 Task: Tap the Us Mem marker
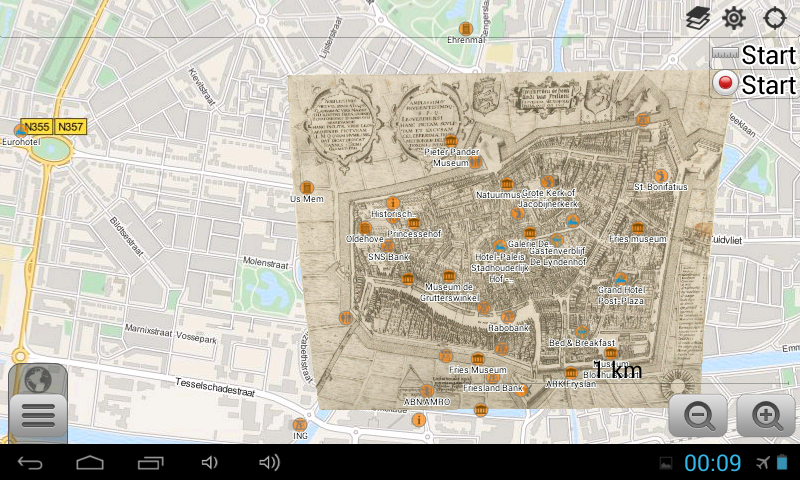(307, 188)
